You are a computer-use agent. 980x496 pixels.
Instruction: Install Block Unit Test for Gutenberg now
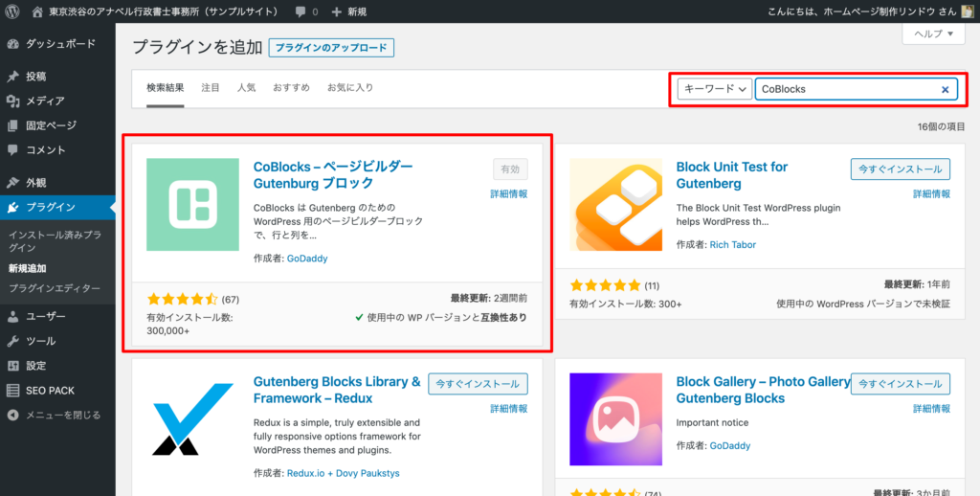pos(900,169)
